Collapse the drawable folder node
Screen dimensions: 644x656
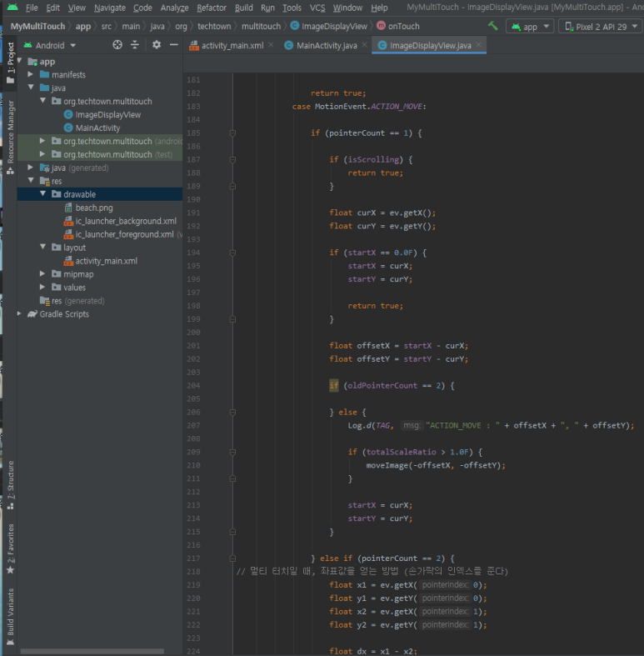click(x=42, y=194)
